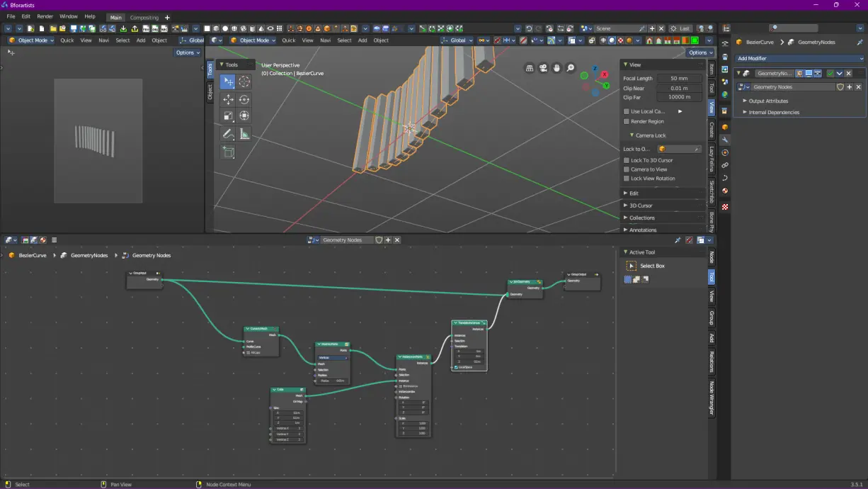The height and width of the screenshot is (489, 868).
Task: Activate the Measure tool
Action: pyautogui.click(x=244, y=134)
